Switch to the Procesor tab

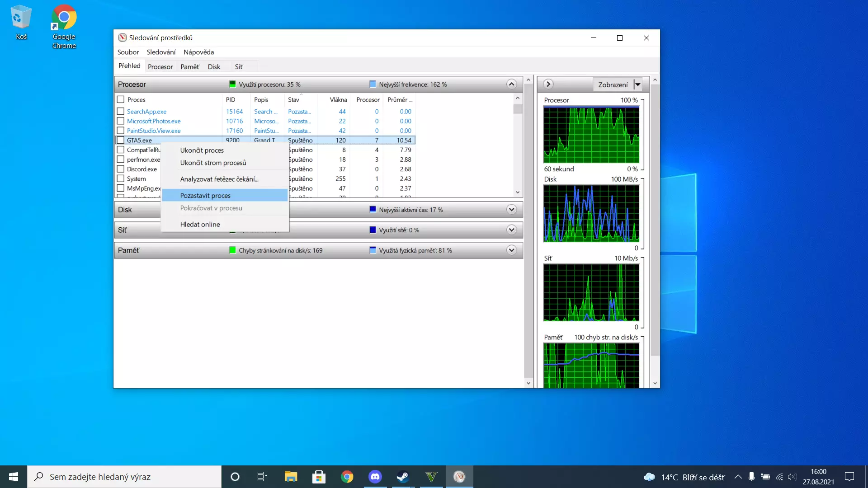(x=160, y=67)
